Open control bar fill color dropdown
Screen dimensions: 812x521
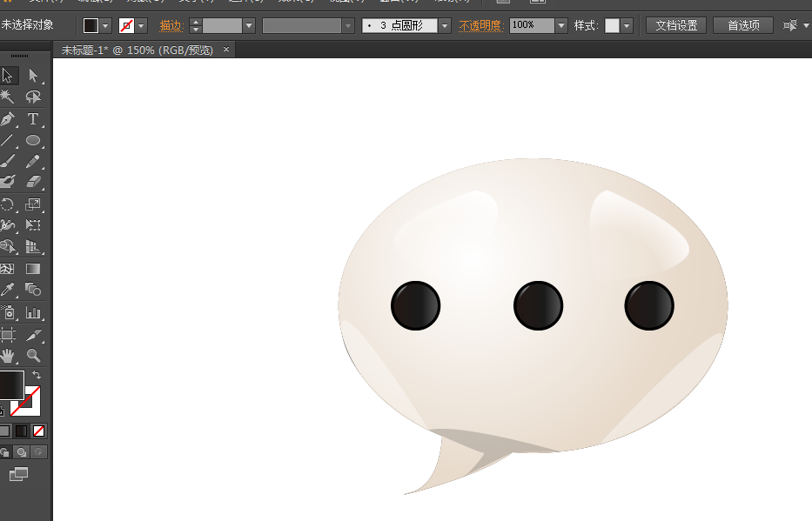click(105, 25)
